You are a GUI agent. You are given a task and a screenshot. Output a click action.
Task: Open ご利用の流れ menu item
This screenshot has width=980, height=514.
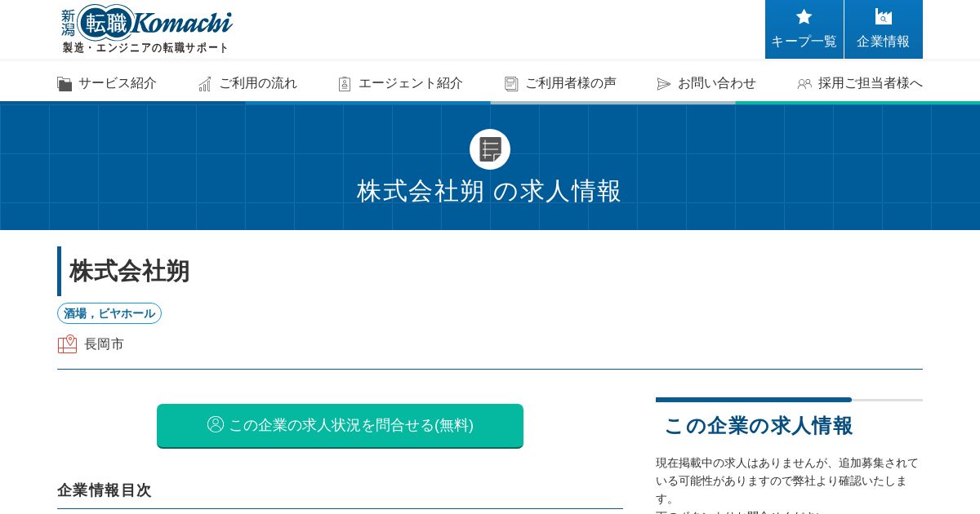[247, 83]
